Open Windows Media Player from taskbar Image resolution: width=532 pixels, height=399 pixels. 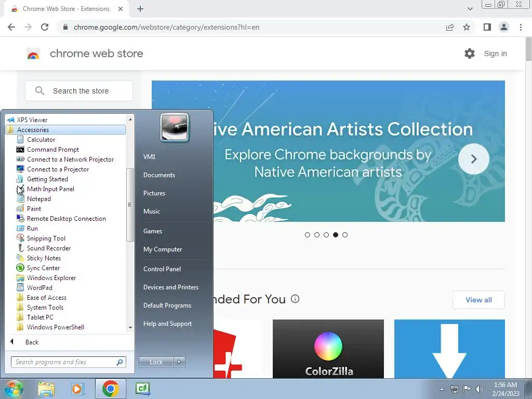[x=78, y=389]
